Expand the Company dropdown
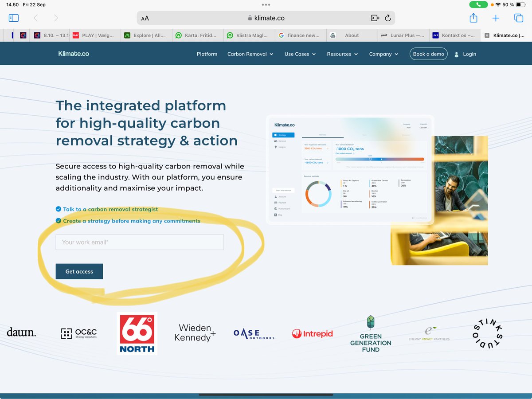The width and height of the screenshot is (532, 399). (383, 54)
